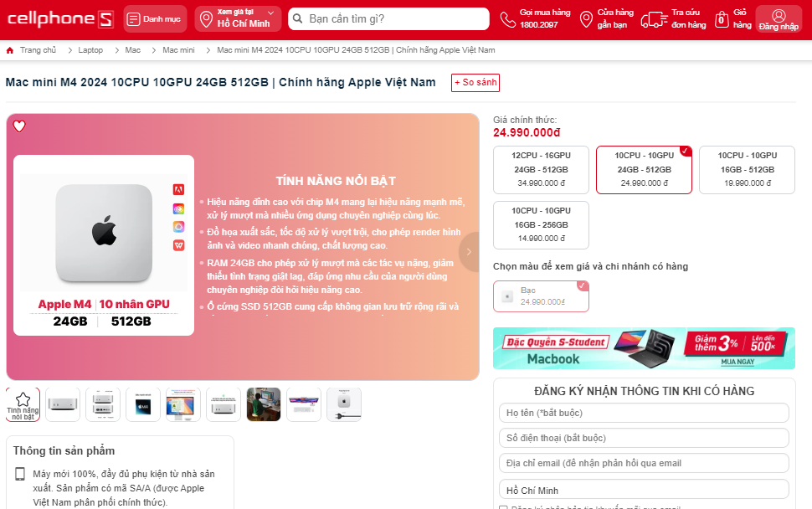
Task: Click the store pin icon for Cửa hàng
Action: [586, 20]
